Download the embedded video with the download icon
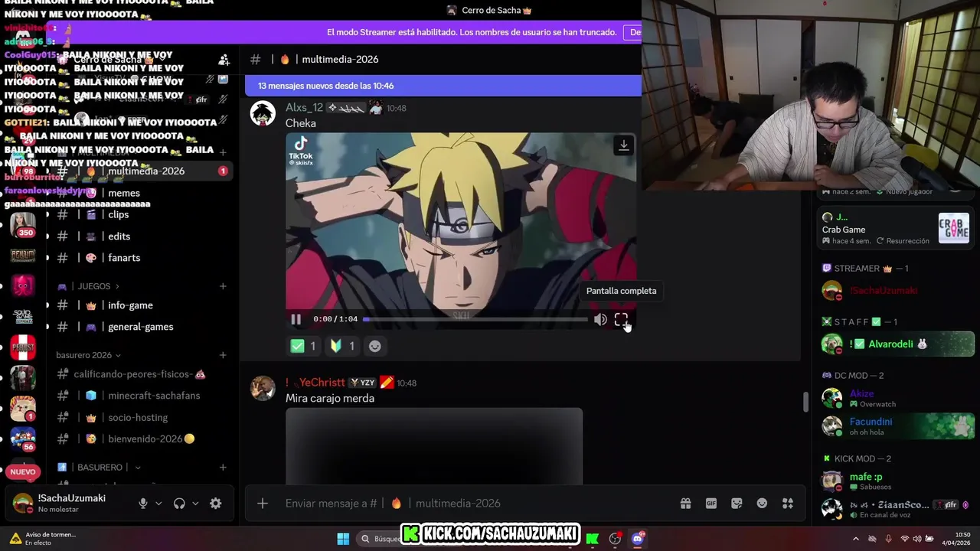The height and width of the screenshot is (551, 980). [x=624, y=145]
